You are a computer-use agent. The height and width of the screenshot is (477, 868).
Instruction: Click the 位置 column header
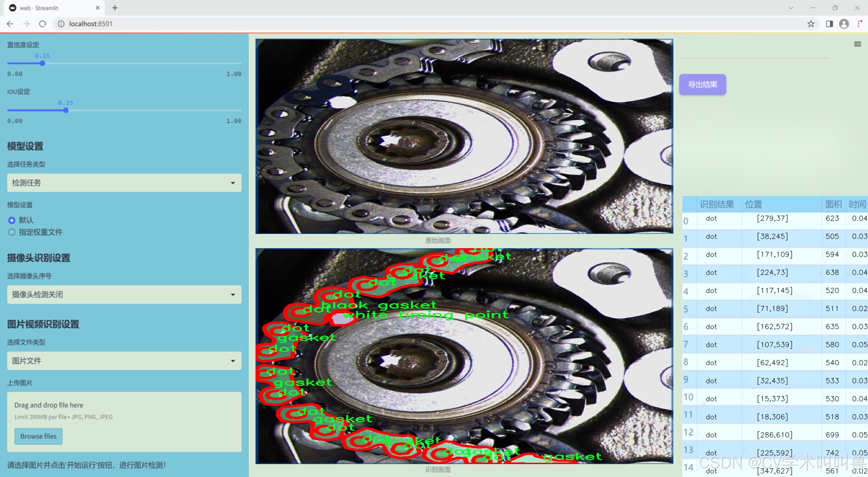click(753, 204)
